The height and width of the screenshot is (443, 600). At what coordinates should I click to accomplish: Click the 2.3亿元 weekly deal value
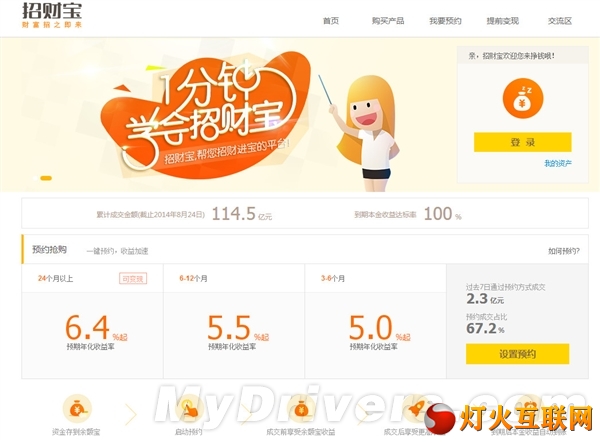(485, 299)
